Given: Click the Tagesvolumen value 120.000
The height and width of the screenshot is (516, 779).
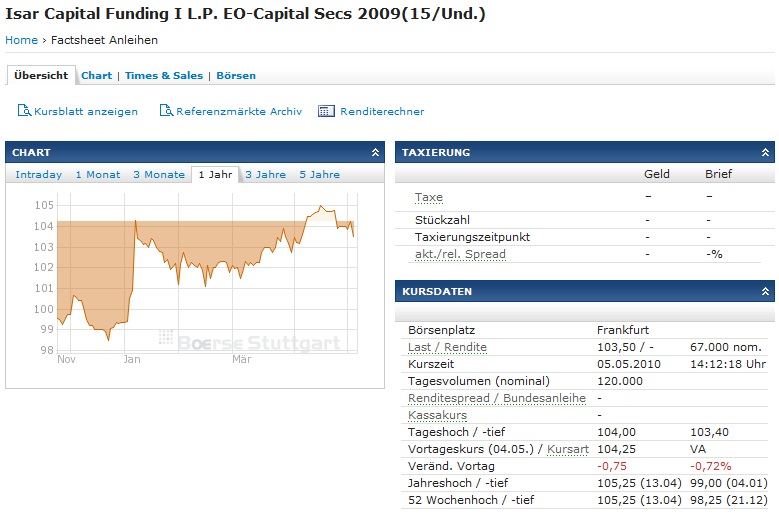Looking at the screenshot, I should (620, 381).
